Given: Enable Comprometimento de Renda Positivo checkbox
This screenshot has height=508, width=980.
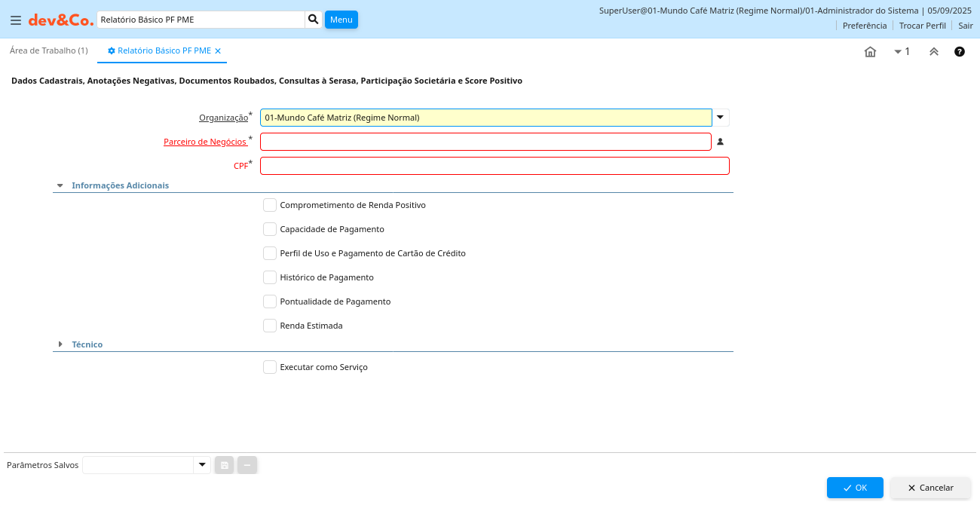Looking at the screenshot, I should pyautogui.click(x=270, y=205).
